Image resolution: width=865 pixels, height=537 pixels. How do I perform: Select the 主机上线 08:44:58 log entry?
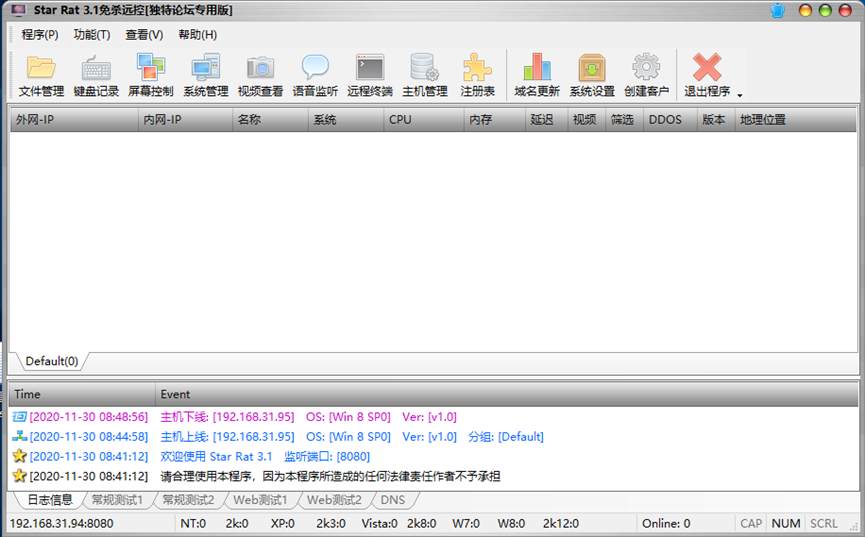[x=434, y=437]
